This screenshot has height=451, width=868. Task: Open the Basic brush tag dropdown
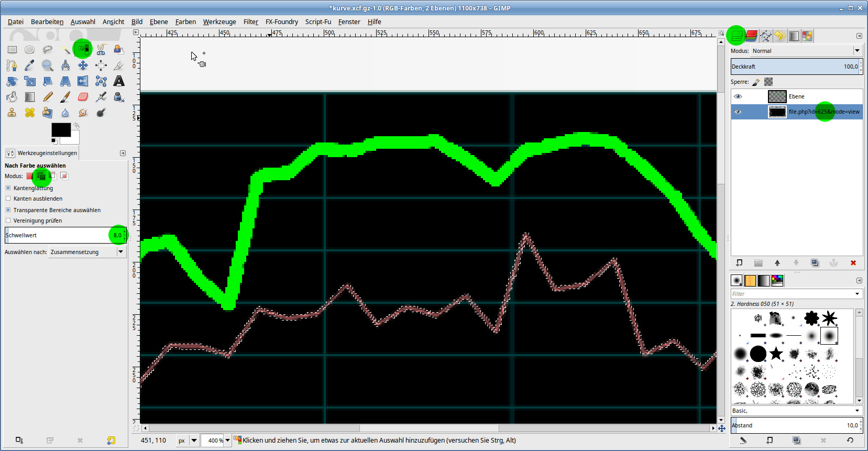pos(858,411)
